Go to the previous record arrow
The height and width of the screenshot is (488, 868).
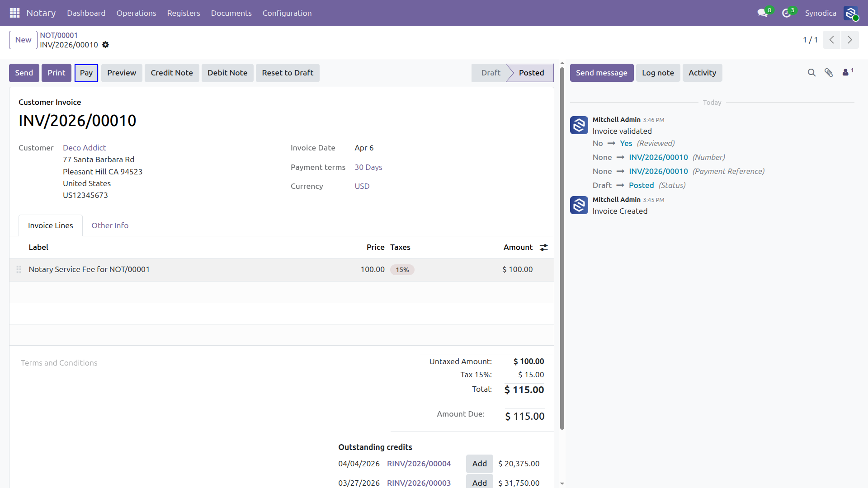click(831, 40)
